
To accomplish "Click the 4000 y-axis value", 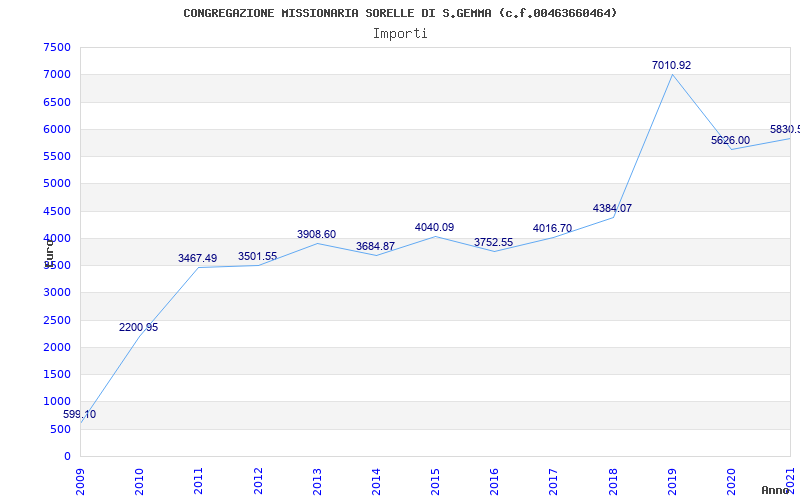I will (57, 238).
